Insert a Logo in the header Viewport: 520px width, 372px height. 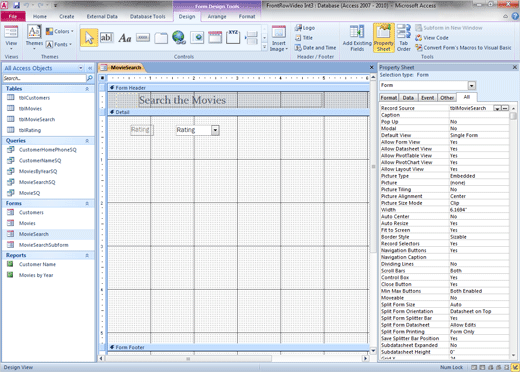pos(305,28)
